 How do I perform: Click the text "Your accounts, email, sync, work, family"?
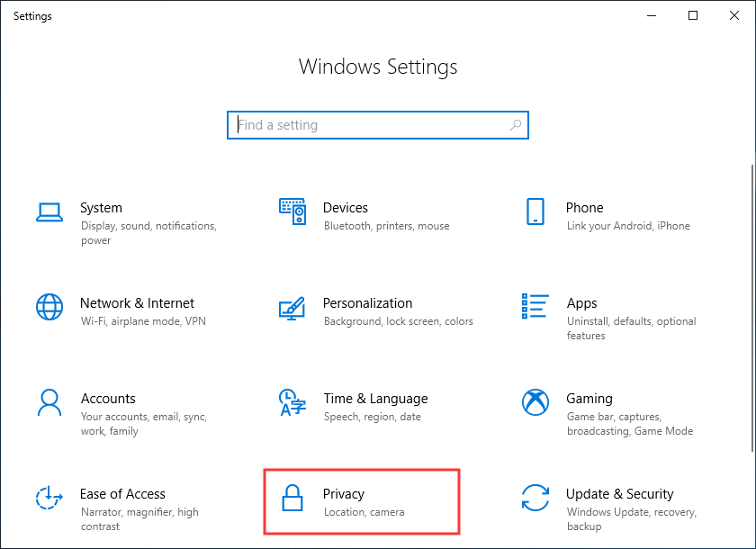click(x=144, y=424)
